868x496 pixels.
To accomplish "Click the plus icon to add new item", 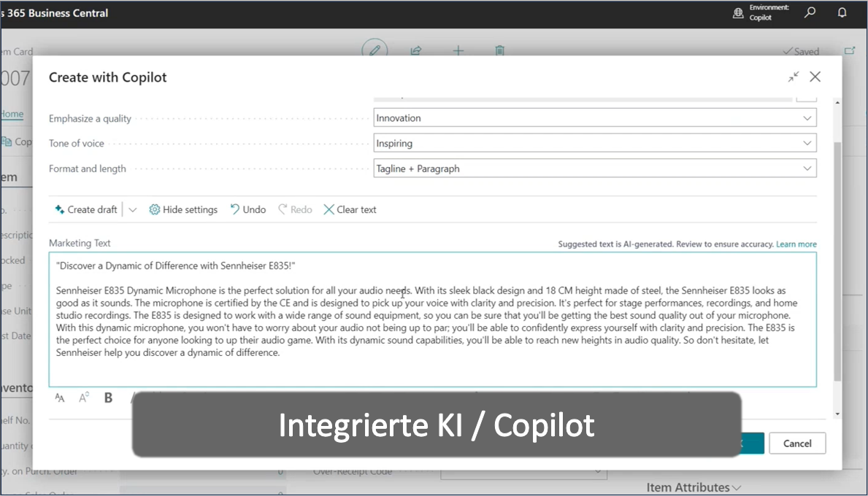I will pyautogui.click(x=458, y=51).
